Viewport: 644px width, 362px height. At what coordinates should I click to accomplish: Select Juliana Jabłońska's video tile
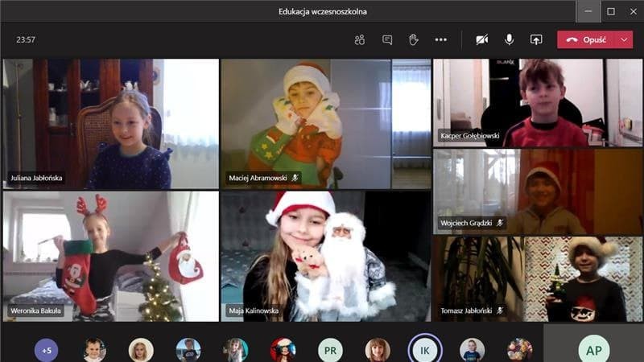[x=111, y=124]
